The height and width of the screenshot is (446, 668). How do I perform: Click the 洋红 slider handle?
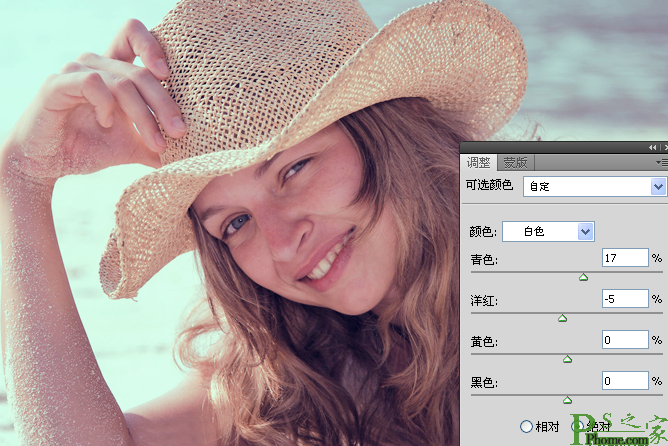click(562, 318)
